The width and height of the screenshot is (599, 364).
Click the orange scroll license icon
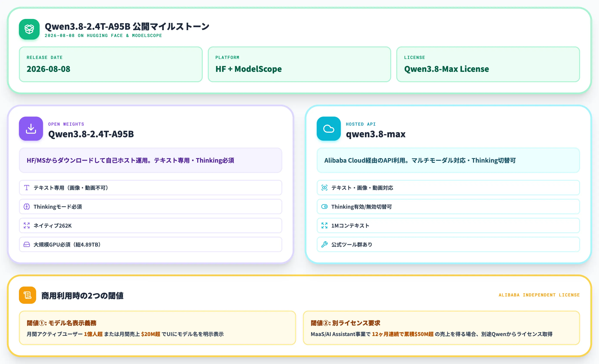[28, 295]
